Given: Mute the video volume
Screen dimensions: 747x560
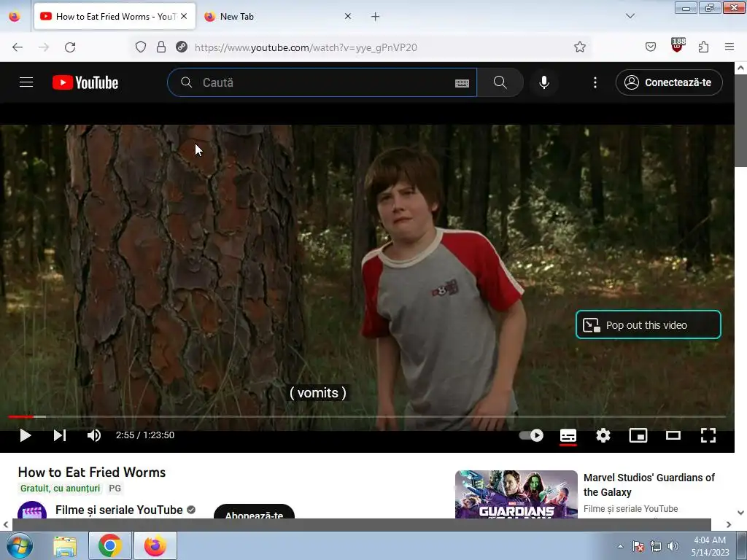Looking at the screenshot, I should [x=94, y=435].
